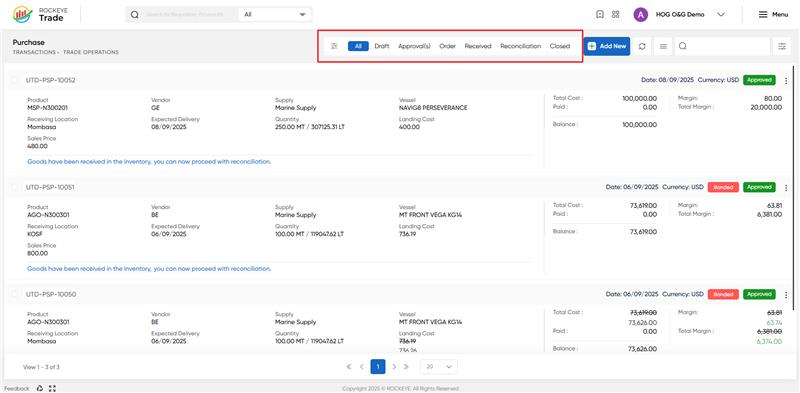The width and height of the screenshot is (800, 393).
Task: Open the apps grid icon in the top bar
Action: point(615,15)
